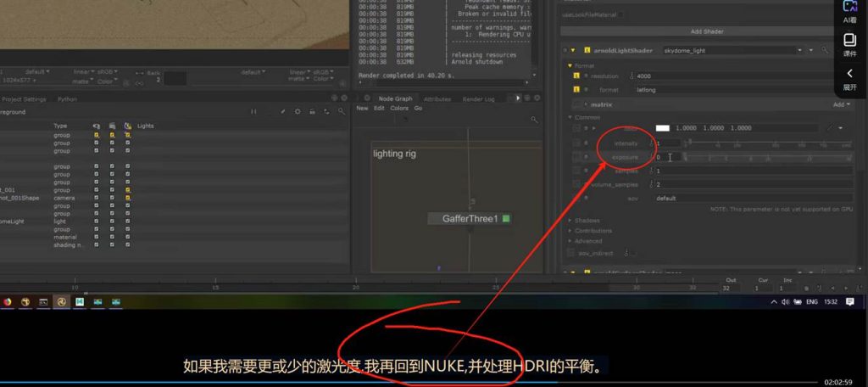The image size is (868, 387).
Task: Open the Add dropdown next to matrix
Action: click(840, 104)
